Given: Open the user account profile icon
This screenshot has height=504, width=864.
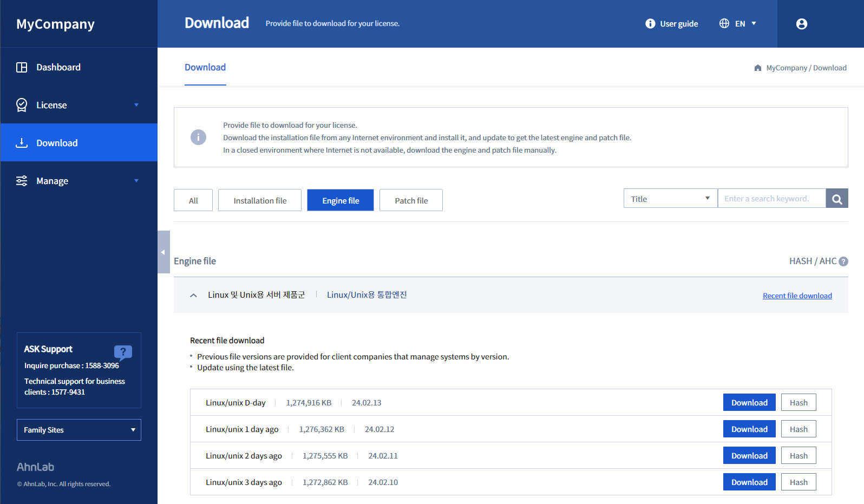Looking at the screenshot, I should click(x=802, y=24).
